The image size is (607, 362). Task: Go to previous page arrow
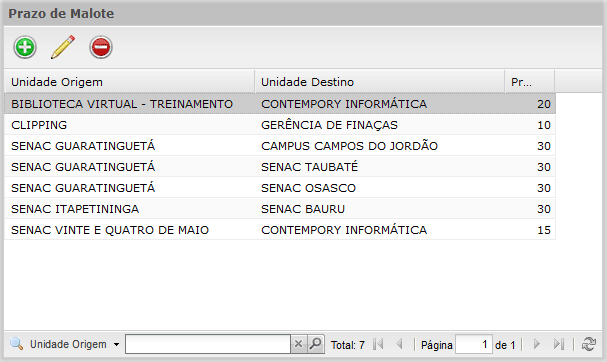[400, 344]
